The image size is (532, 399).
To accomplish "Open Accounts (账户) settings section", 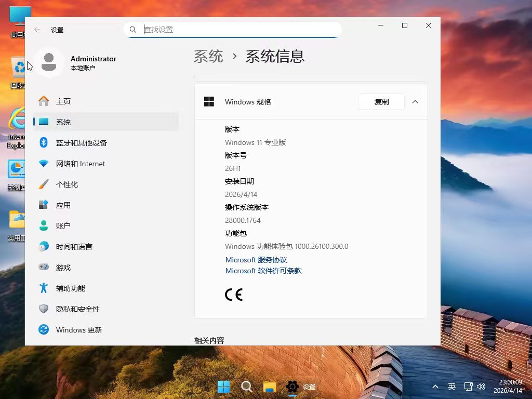I will 63,226.
